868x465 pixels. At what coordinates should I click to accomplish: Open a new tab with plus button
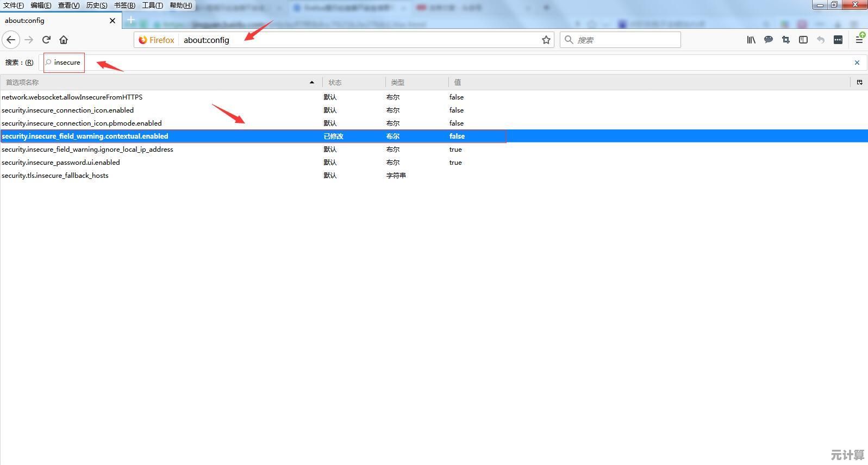pos(131,20)
